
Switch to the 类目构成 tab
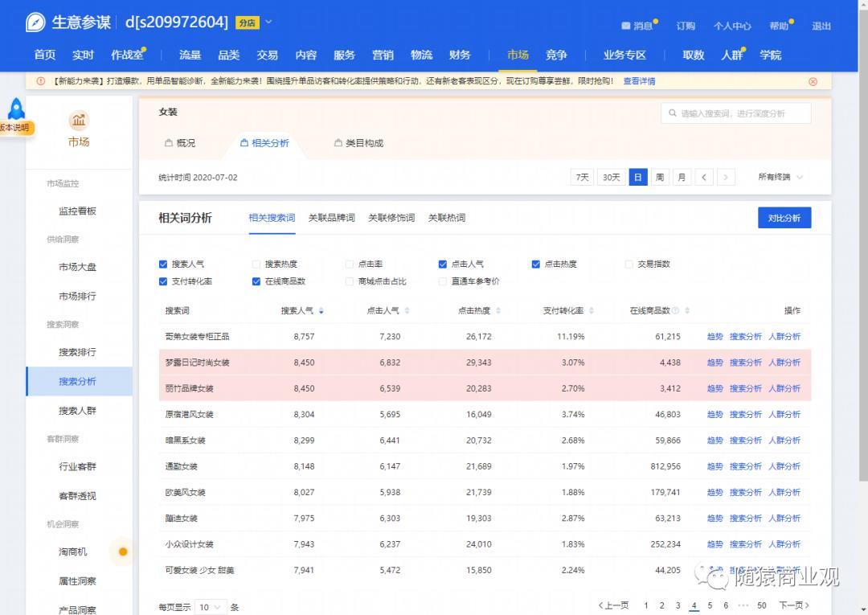(358, 143)
